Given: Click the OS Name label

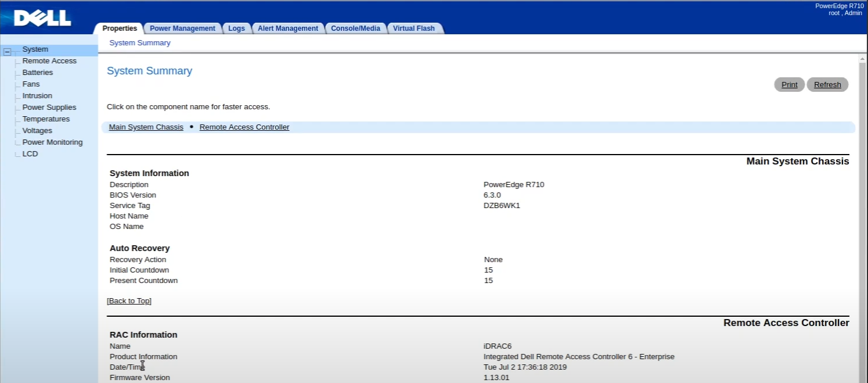Looking at the screenshot, I should [x=127, y=227].
